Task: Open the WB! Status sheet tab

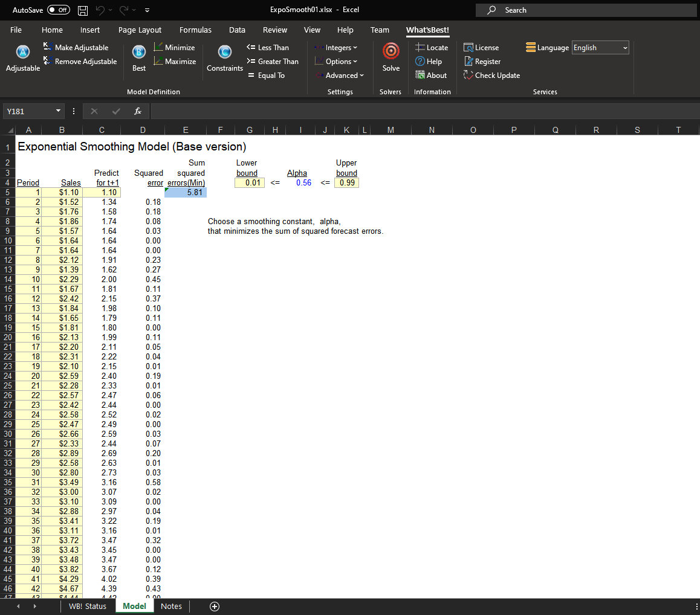Action: pyautogui.click(x=88, y=606)
